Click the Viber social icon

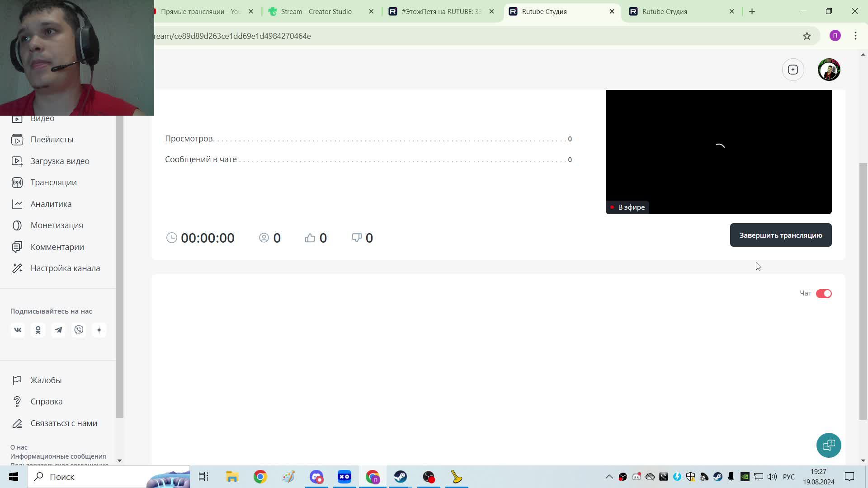(x=79, y=330)
